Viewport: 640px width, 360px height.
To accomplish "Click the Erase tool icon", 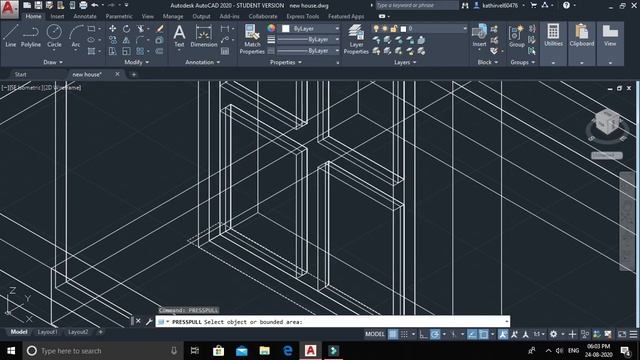I will (x=160, y=29).
